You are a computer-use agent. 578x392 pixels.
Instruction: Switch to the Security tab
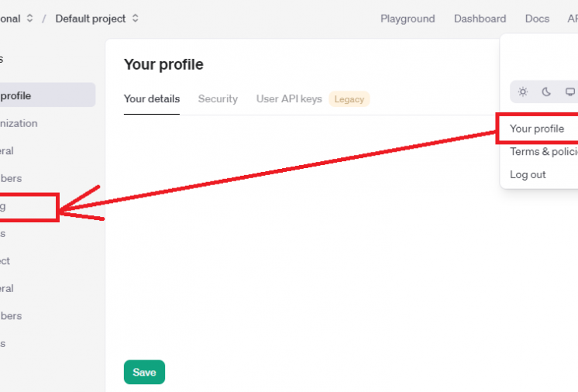(218, 99)
